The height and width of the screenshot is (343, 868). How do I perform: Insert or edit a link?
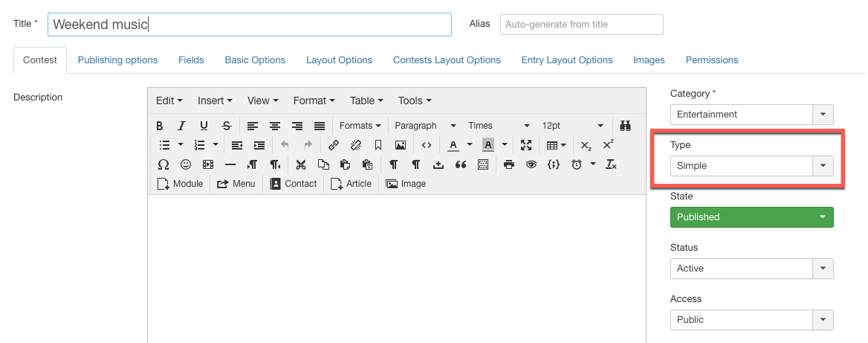point(333,145)
